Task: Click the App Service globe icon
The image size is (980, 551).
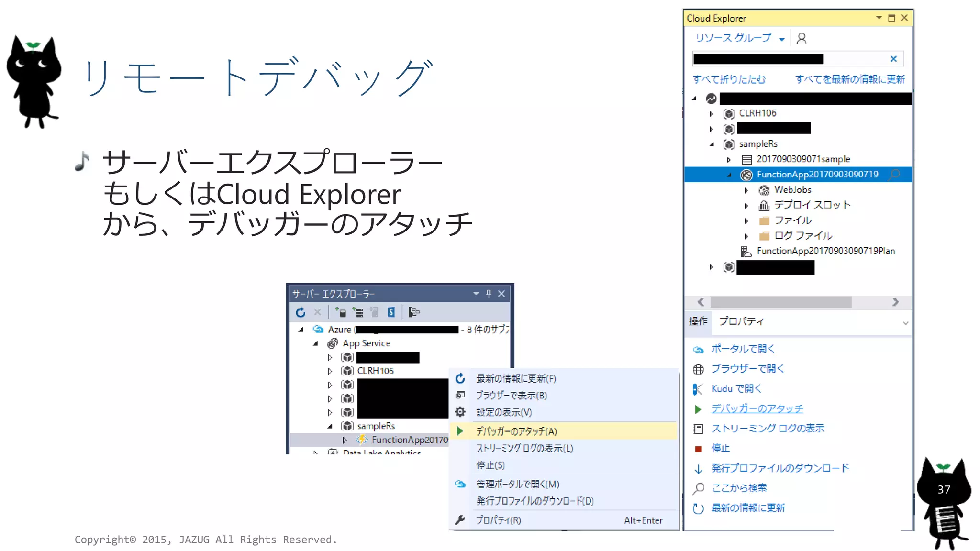Action: click(333, 343)
